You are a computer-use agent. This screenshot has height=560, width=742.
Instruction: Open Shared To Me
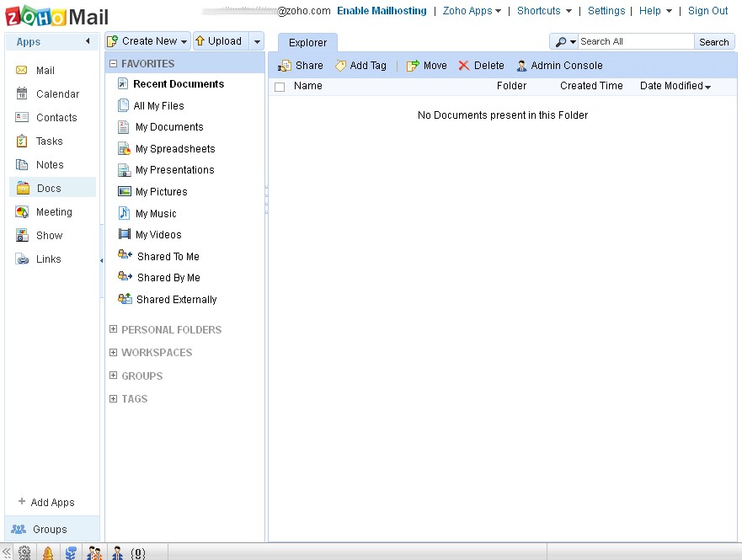[168, 256]
